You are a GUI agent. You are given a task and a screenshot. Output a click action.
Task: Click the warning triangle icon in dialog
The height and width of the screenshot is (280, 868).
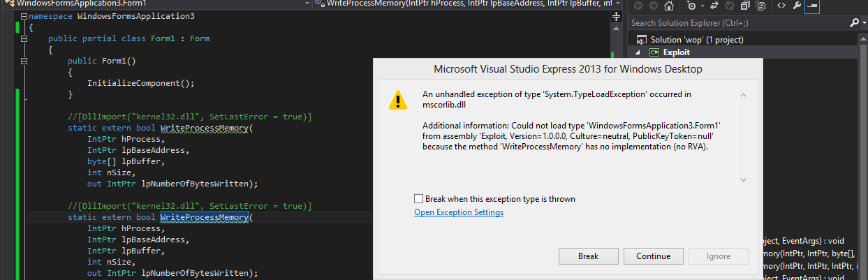pos(398,100)
